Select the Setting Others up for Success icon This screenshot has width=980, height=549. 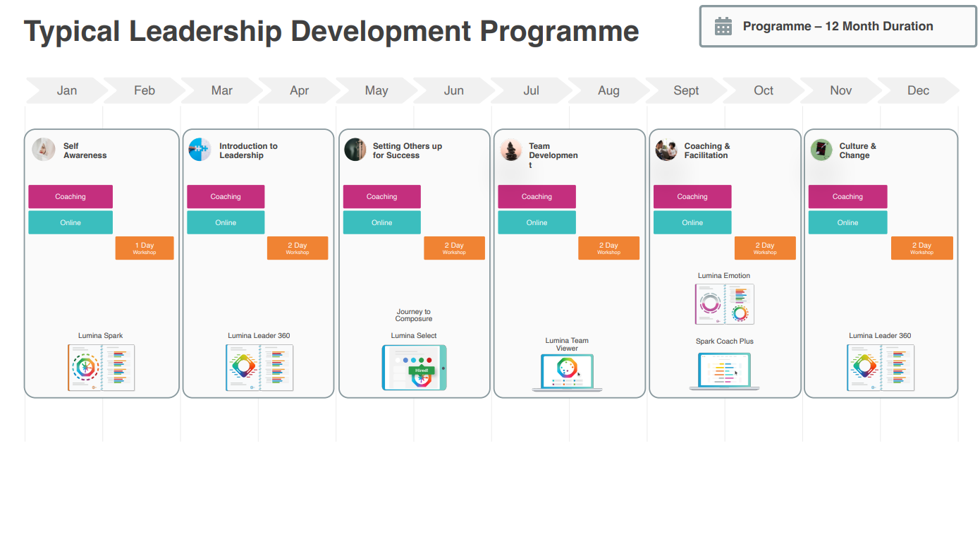click(355, 150)
